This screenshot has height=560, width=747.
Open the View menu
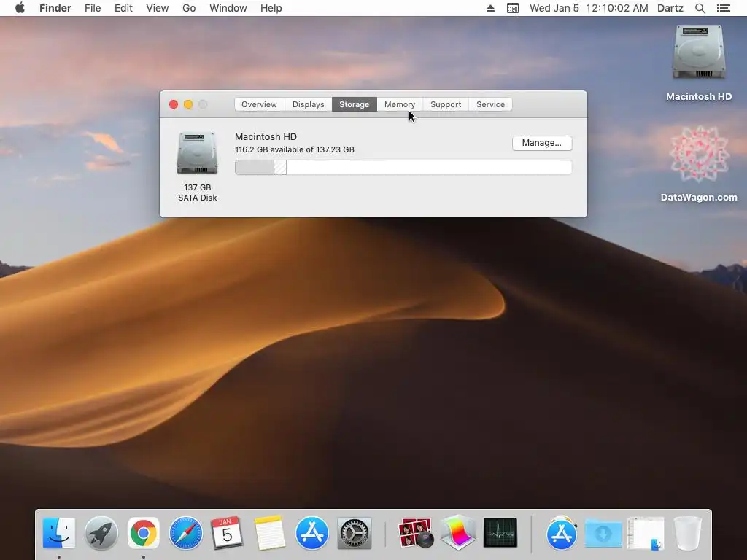tap(158, 8)
